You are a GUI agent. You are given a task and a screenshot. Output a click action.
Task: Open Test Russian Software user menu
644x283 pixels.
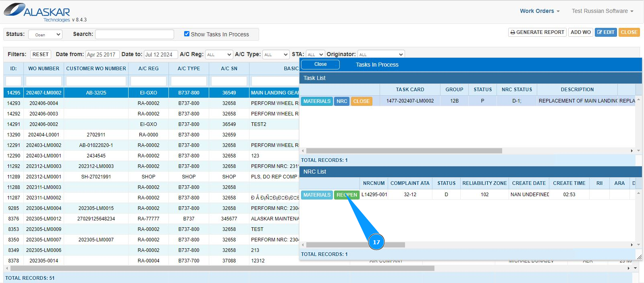(602, 11)
